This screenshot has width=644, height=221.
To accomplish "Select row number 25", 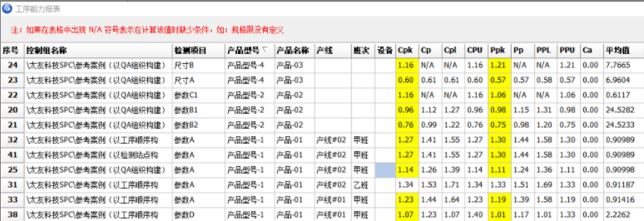I will click(x=13, y=170).
